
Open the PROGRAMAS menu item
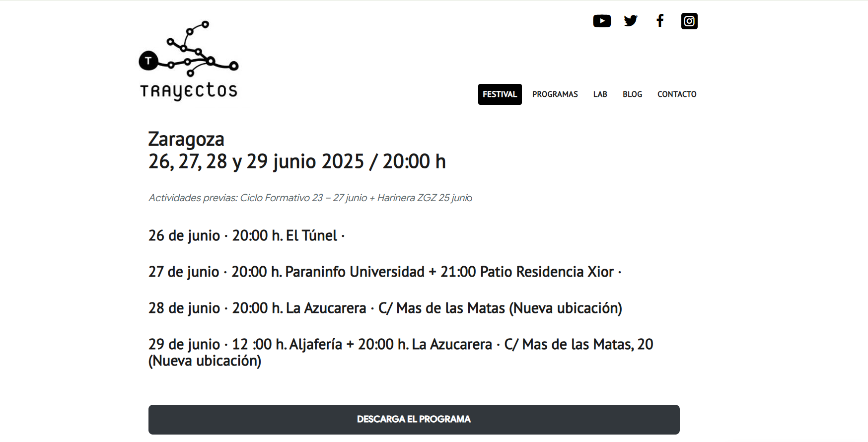[555, 94]
